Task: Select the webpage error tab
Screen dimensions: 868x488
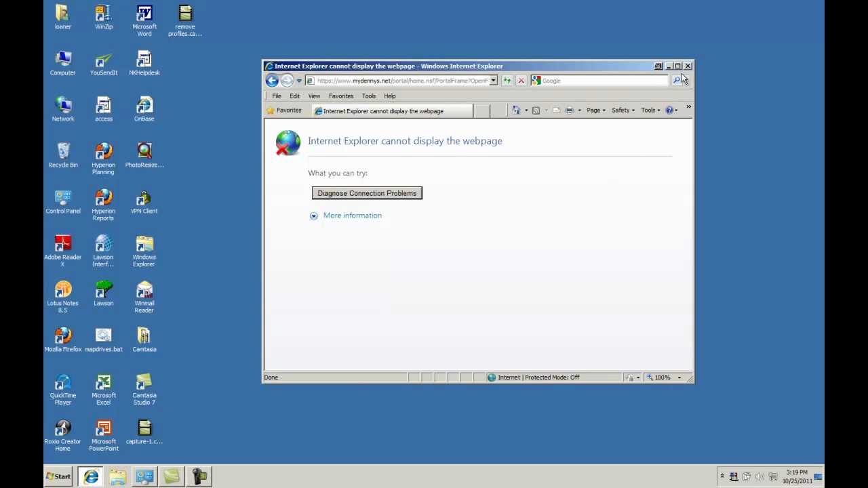Action: 392,111
